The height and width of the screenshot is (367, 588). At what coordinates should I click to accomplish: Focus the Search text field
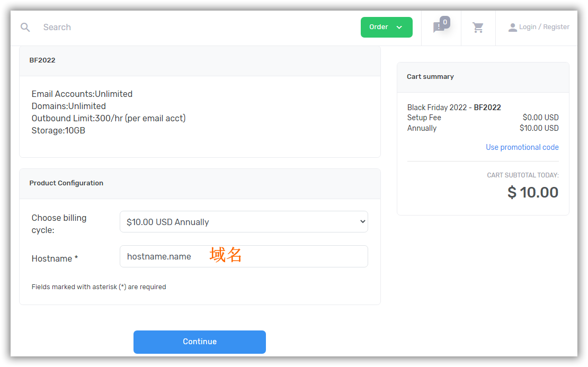coord(159,27)
